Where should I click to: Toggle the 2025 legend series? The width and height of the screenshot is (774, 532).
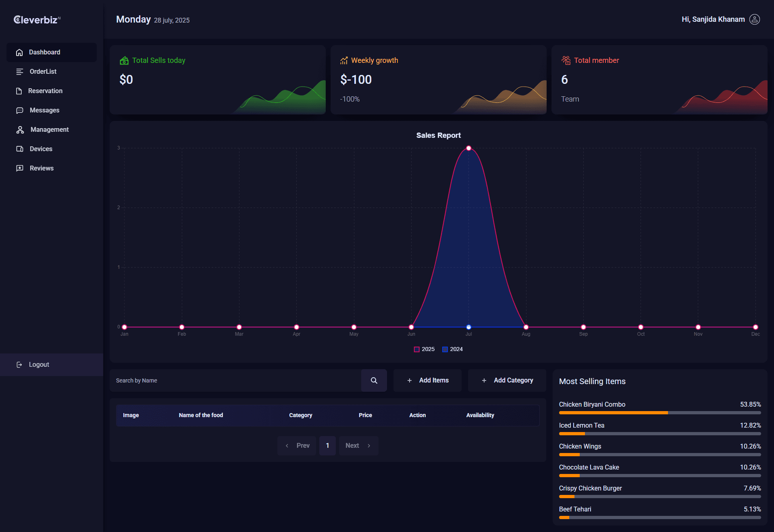(x=424, y=349)
